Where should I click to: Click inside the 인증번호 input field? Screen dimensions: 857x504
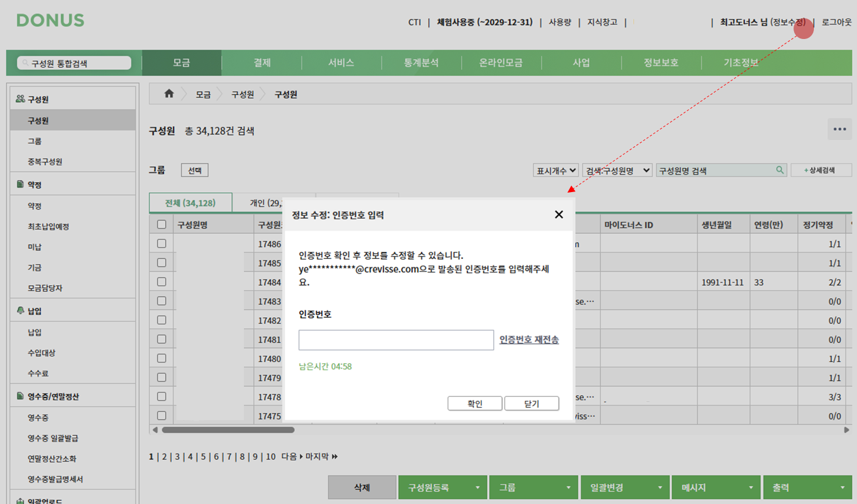click(396, 340)
